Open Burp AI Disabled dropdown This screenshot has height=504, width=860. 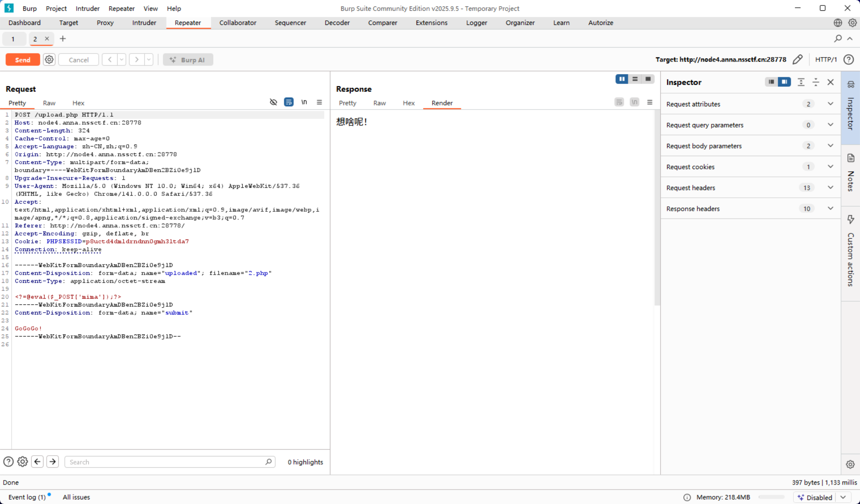pos(843,497)
